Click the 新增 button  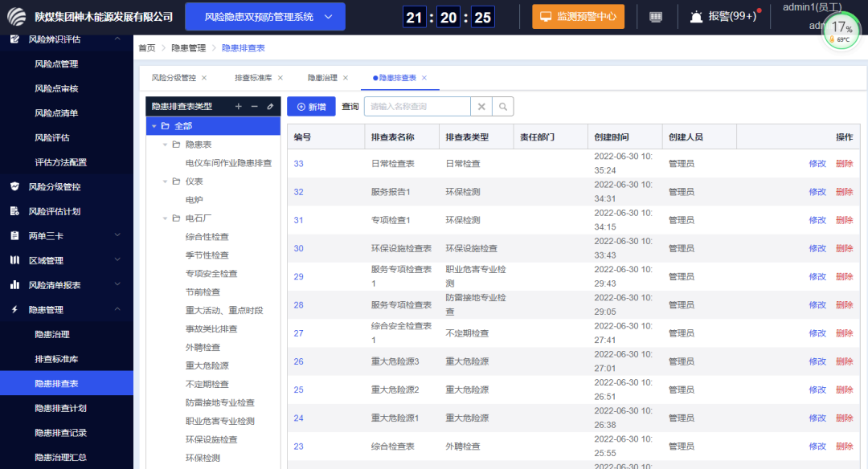311,107
